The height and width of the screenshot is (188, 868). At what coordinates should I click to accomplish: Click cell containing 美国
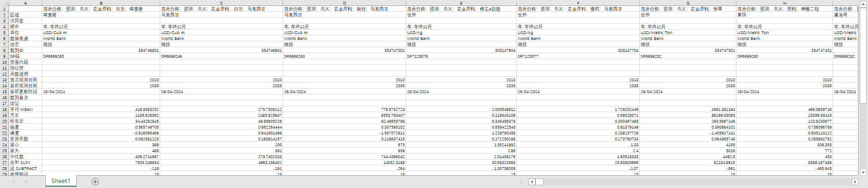pyautogui.click(x=785, y=15)
